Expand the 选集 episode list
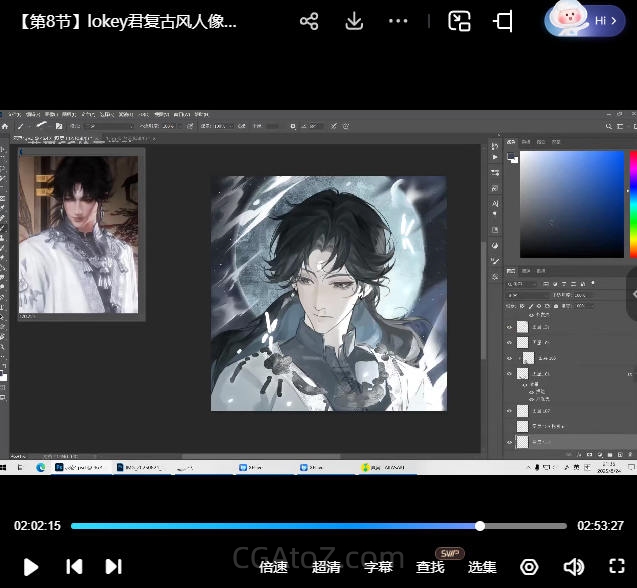This screenshot has width=637, height=588. point(482,567)
